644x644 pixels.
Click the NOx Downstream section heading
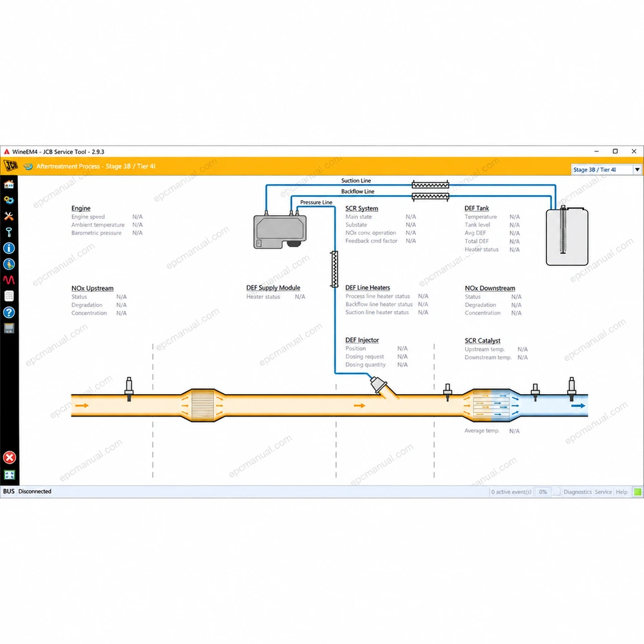click(489, 289)
